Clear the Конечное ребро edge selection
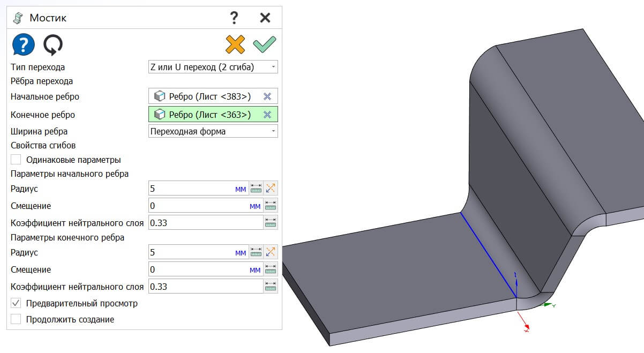Viewport: 644px width, 353px height. [x=267, y=115]
